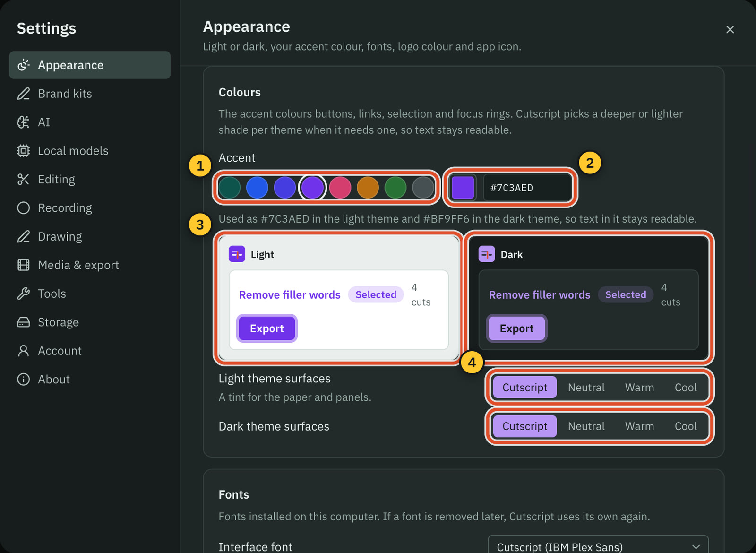This screenshot has height=553, width=756.
Task: Click the accent hex code field
Action: tap(527, 188)
